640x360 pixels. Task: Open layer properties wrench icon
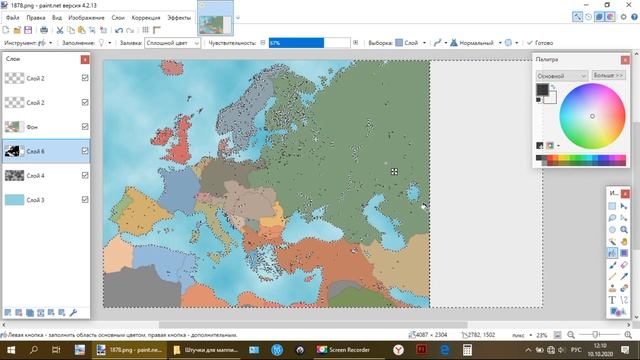tap(73, 313)
